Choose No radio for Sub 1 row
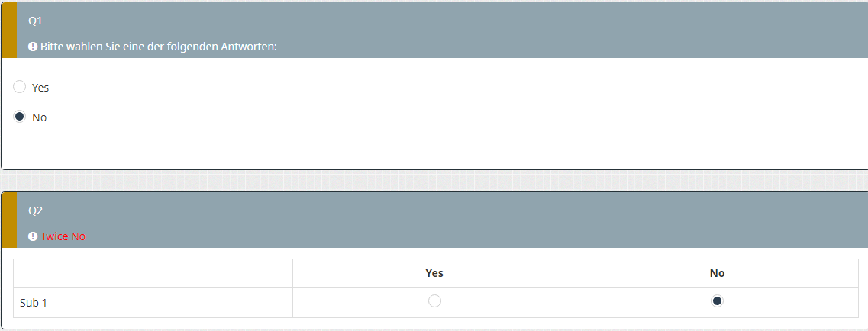This screenshot has height=331, width=868. (x=717, y=301)
